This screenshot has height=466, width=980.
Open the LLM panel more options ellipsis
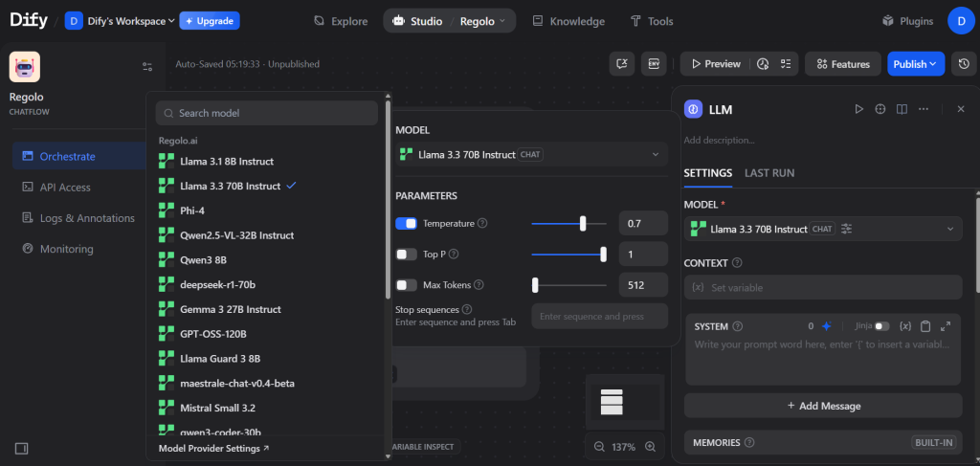923,109
